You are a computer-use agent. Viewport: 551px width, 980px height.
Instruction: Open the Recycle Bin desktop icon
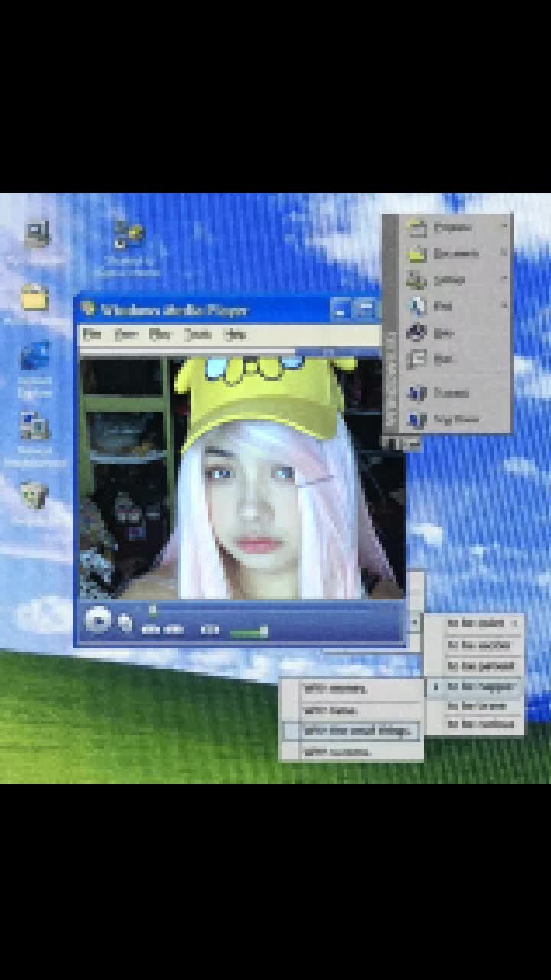tap(34, 495)
